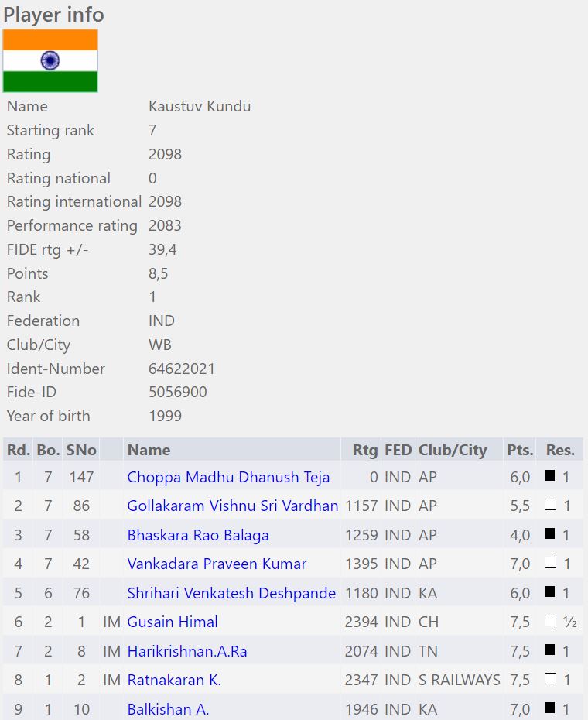View Balkishan A. player details
The width and height of the screenshot is (588, 720).
tap(168, 708)
